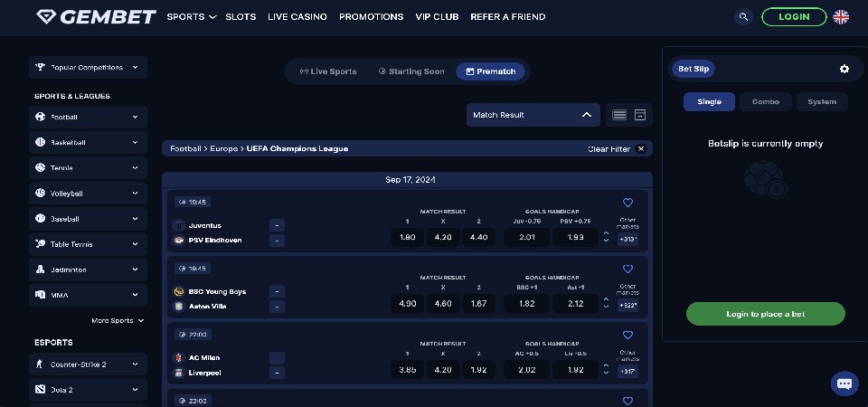This screenshot has height=407, width=868.
Task: Expand More Sports
Action: tap(118, 320)
